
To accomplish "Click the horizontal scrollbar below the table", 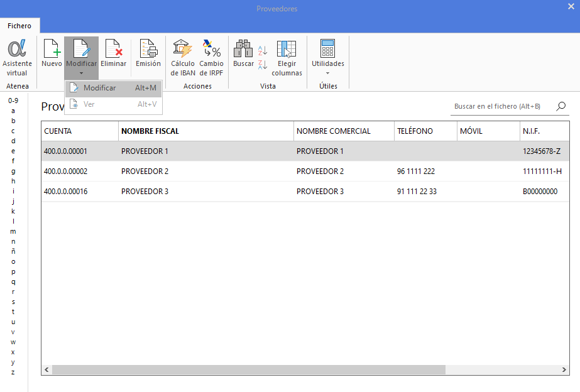I will pos(251,369).
